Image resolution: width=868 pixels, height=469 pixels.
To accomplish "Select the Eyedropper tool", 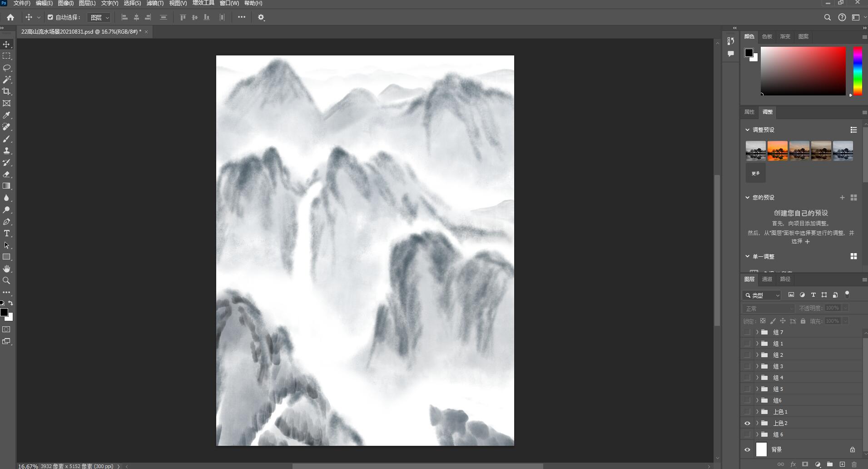I will coord(6,115).
